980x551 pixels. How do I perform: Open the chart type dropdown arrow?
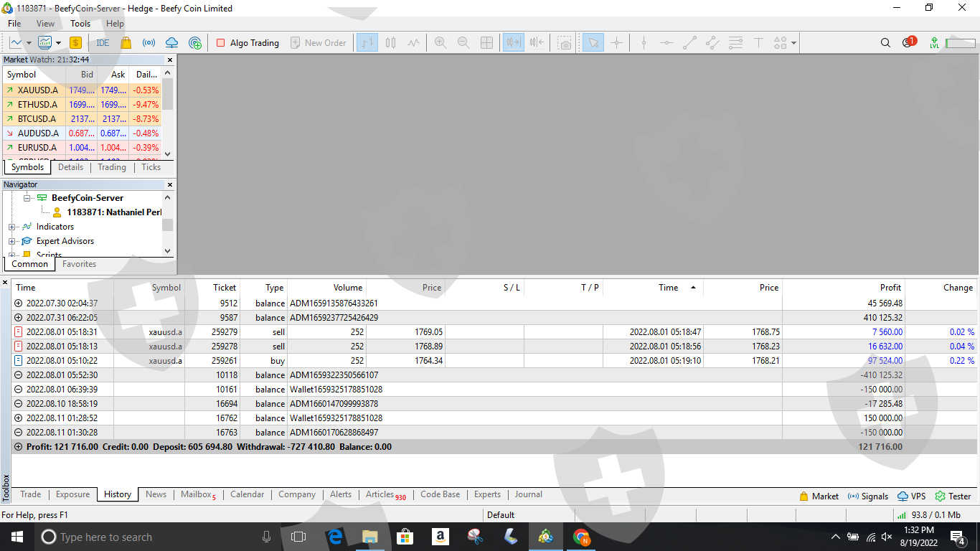(x=59, y=43)
